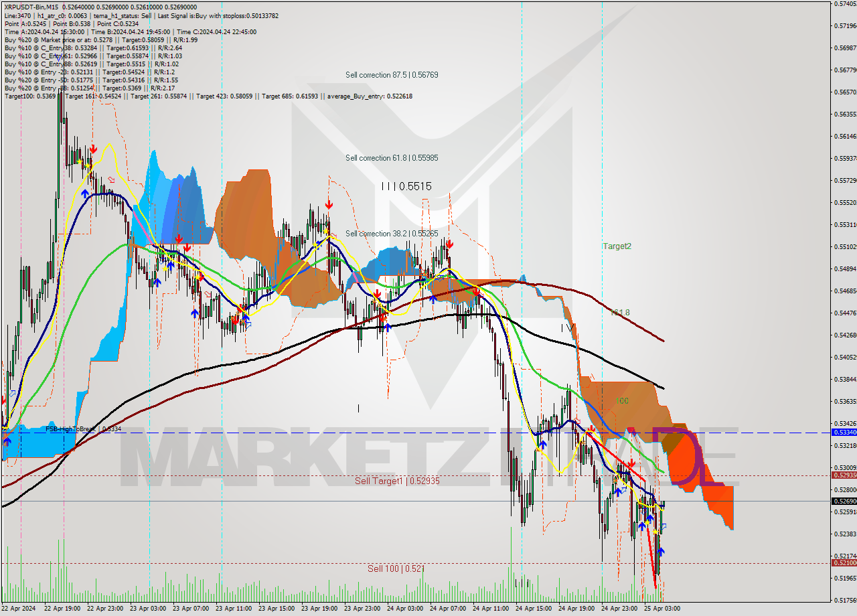Click the 0.57405 price axis value
This screenshot has height=616, width=857.
point(845,4)
